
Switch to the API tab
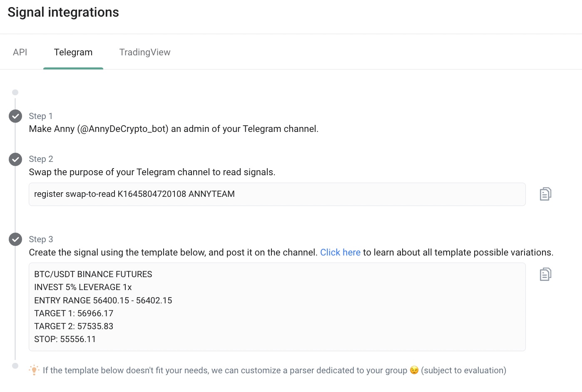[x=20, y=52]
